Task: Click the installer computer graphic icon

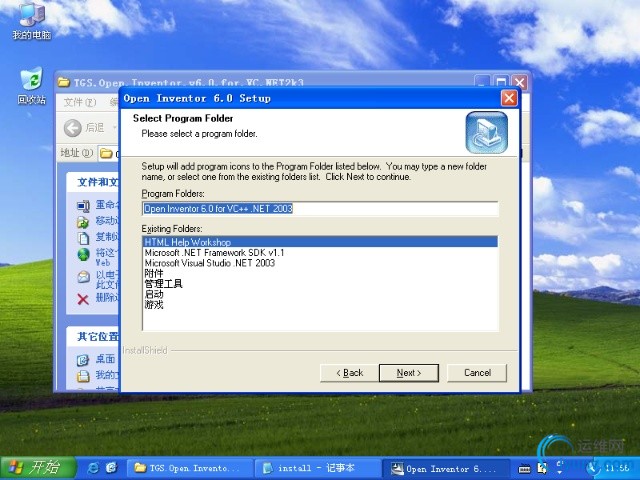Action: [486, 133]
